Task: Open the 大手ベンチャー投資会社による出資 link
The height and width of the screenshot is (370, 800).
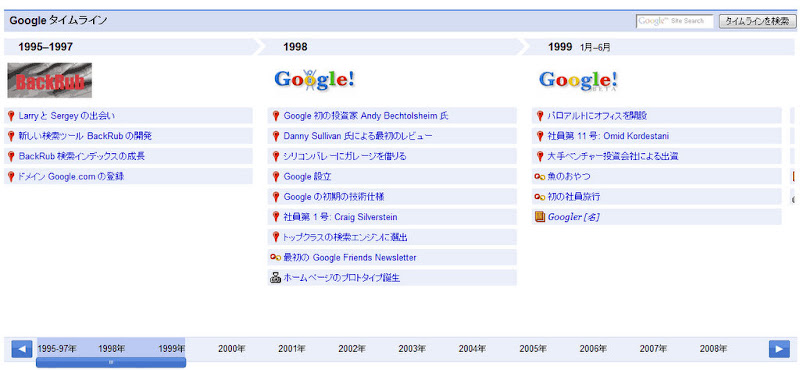Action: point(613,156)
